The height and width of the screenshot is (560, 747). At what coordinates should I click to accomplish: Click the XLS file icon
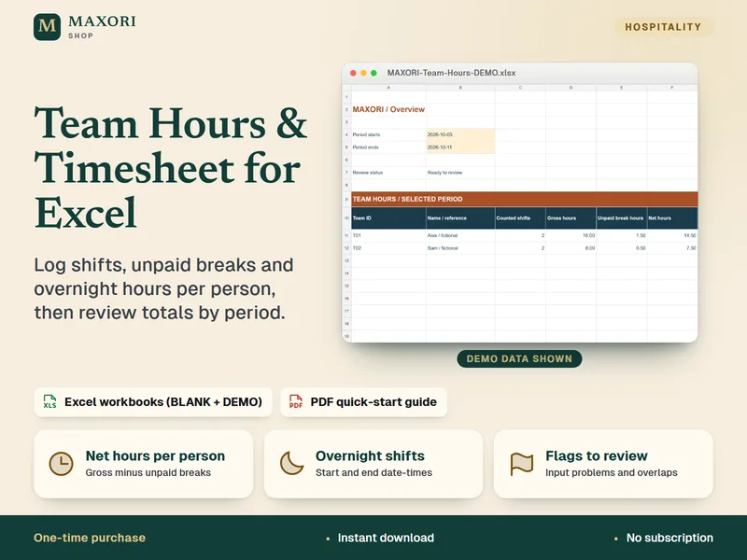[49, 401]
